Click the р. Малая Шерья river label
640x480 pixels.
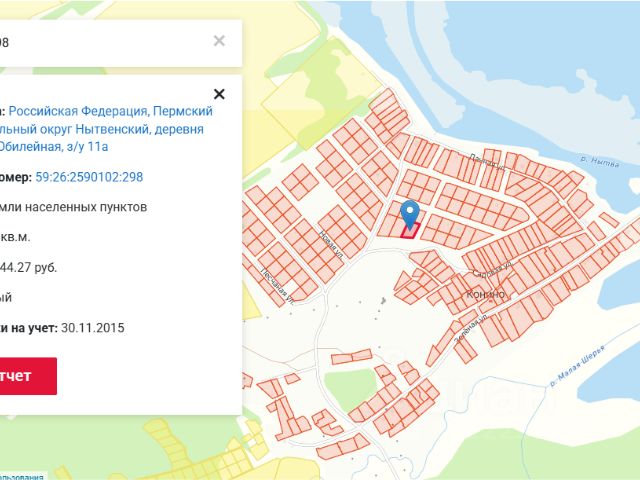point(577,366)
